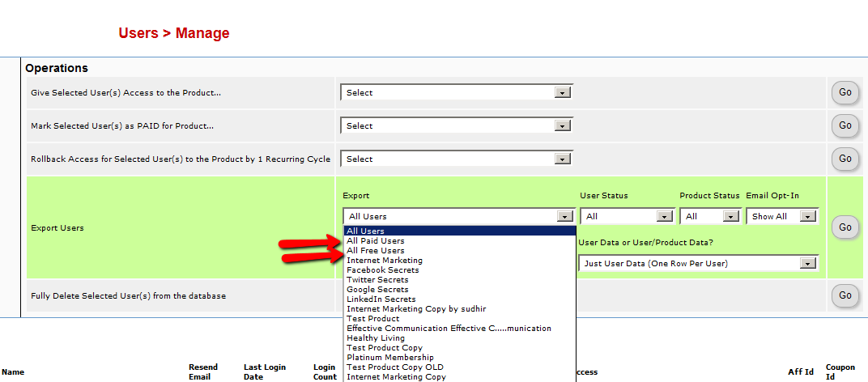The width and height of the screenshot is (868, 382).
Task: Expand the Product Status dropdown
Action: [x=710, y=216]
